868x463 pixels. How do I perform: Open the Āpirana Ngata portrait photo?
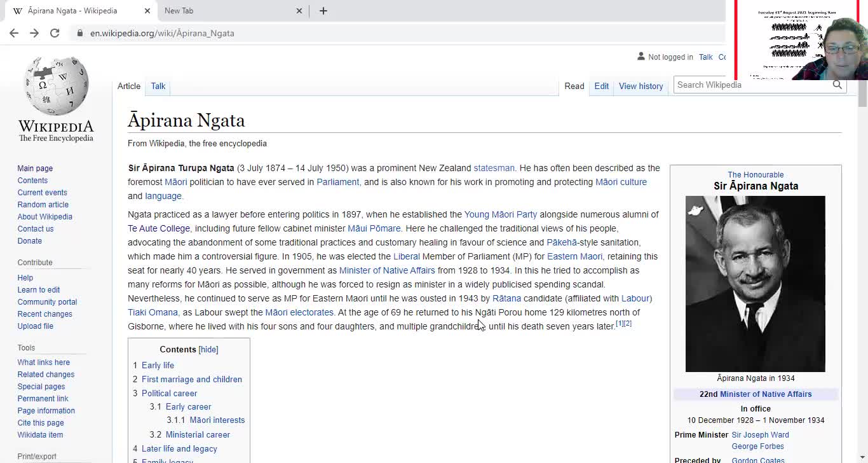[755, 284]
